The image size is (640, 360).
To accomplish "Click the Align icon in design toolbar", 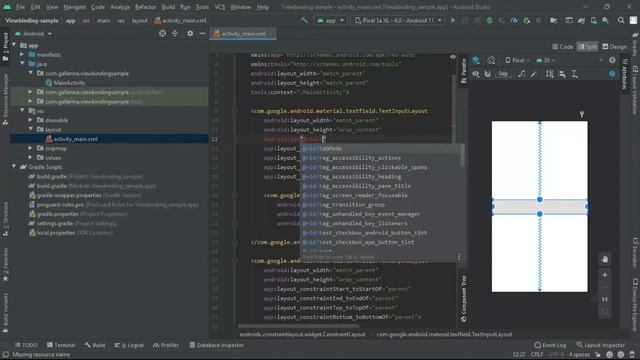I will 562,74.
